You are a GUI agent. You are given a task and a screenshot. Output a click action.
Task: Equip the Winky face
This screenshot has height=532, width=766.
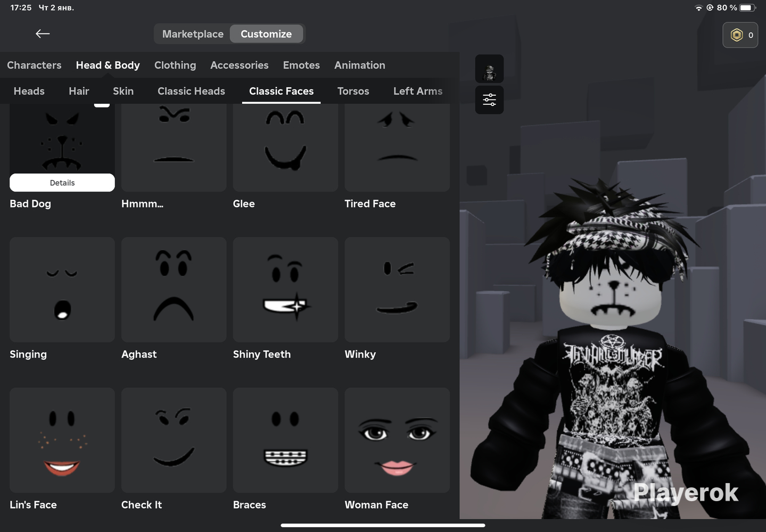coord(397,289)
